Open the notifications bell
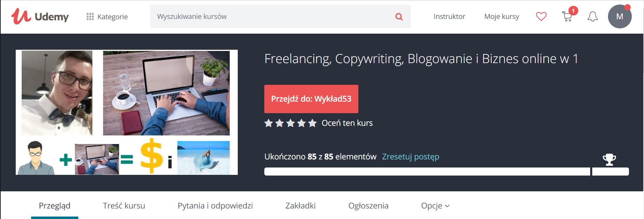The width and height of the screenshot is (644, 219). 593,16
